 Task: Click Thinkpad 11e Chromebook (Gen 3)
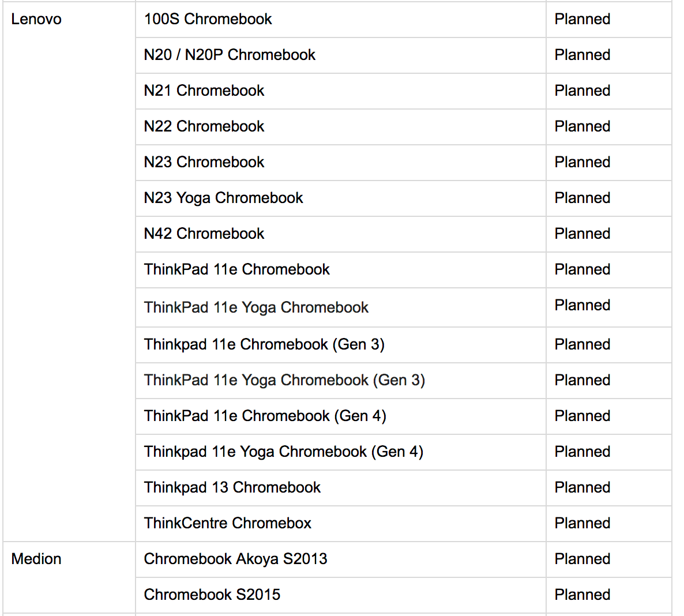click(264, 344)
